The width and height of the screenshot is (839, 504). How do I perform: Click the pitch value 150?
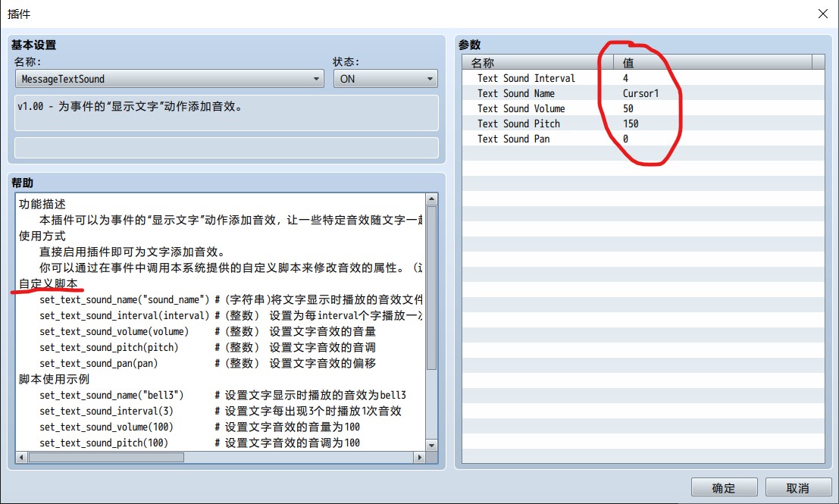(631, 124)
